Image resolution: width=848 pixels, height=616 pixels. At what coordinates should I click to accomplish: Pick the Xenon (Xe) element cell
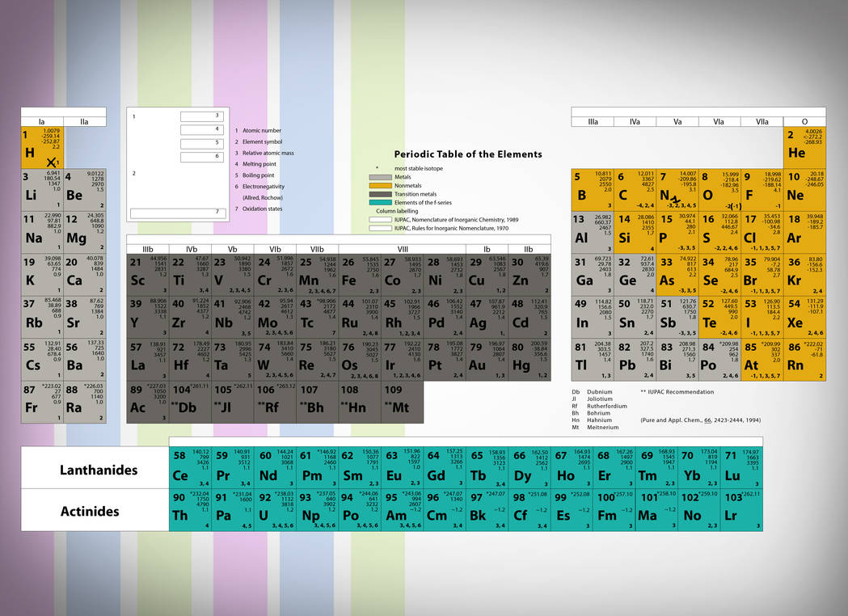[804, 317]
